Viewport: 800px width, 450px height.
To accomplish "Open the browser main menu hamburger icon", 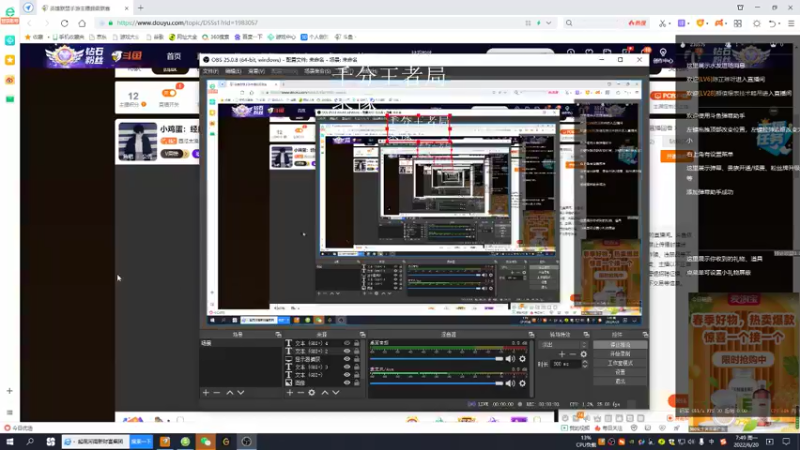I will [791, 23].
